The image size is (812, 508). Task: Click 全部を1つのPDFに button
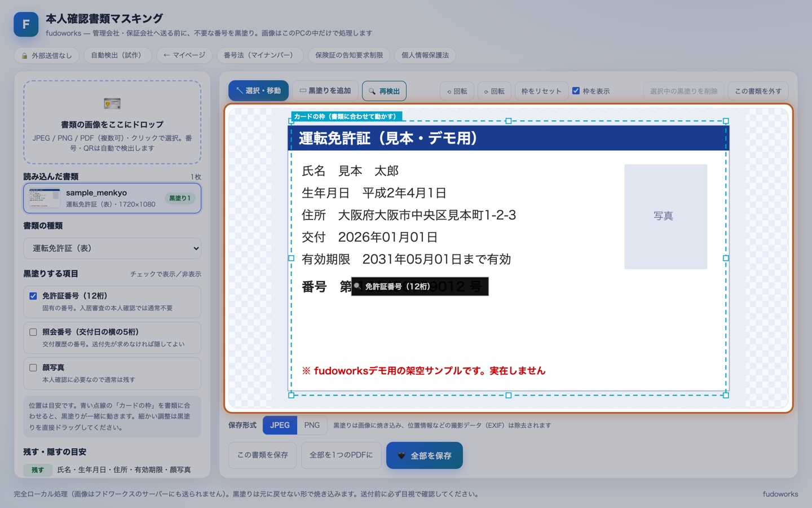341,455
